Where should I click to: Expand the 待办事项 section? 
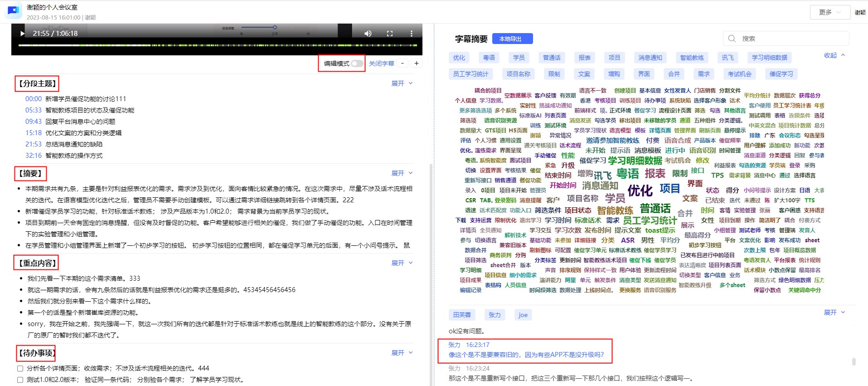[x=402, y=353]
